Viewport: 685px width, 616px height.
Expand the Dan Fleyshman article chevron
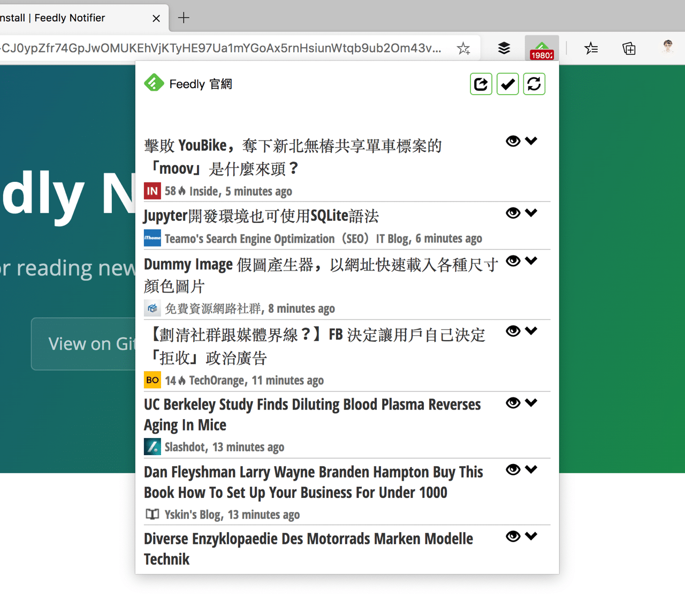click(531, 469)
